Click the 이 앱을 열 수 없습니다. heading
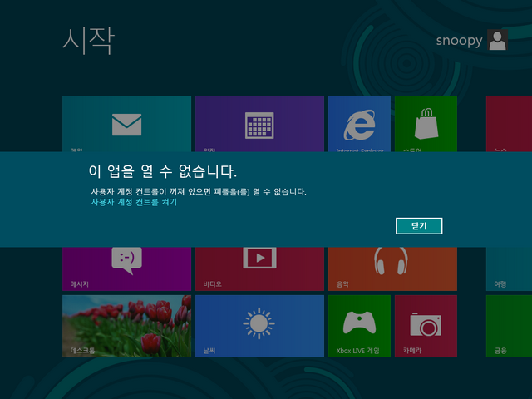 [x=163, y=171]
